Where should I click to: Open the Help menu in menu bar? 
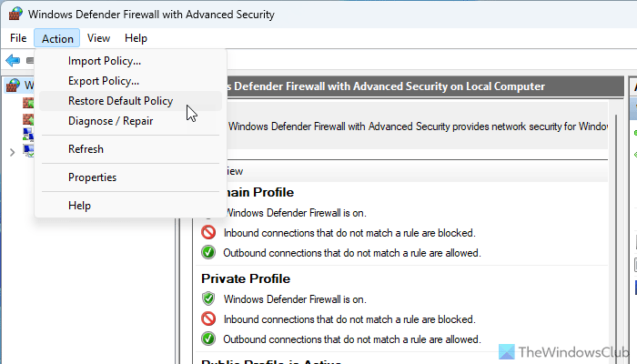(136, 38)
